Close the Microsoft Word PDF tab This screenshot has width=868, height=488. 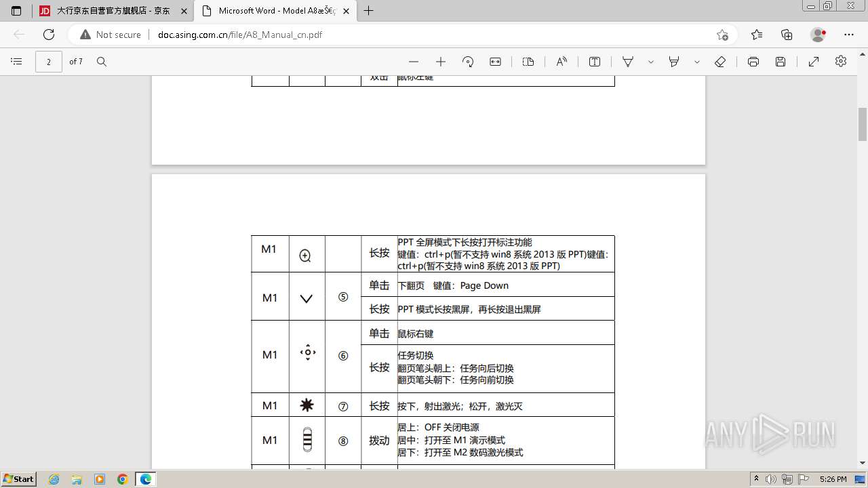346,11
